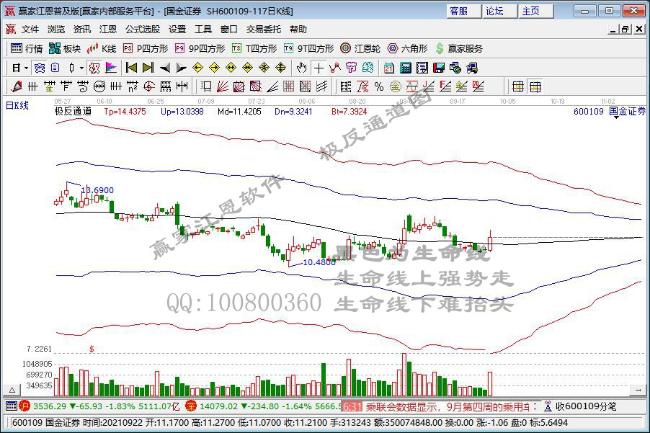This screenshot has width=650, height=433.
Task: Open the 公式选股 menu
Action: click(143, 29)
